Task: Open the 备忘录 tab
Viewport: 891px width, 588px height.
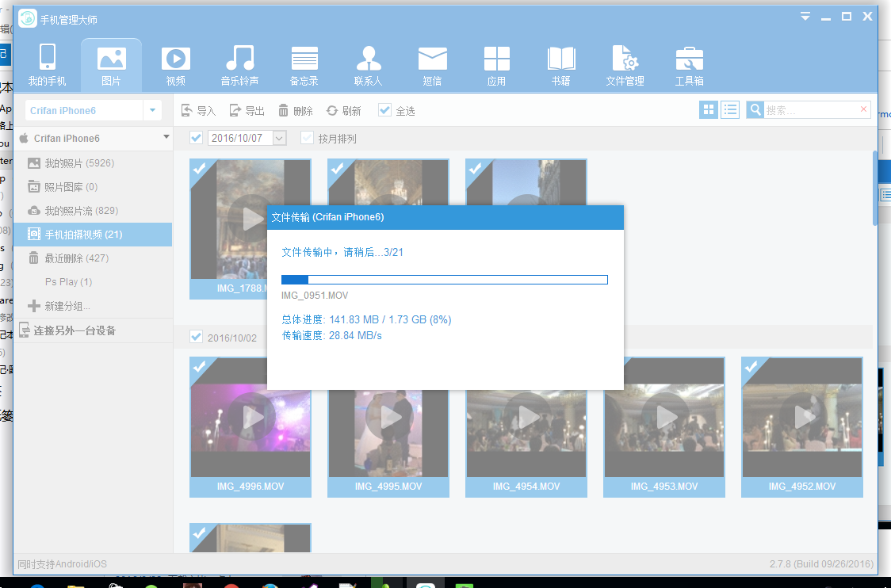Action: [x=304, y=65]
